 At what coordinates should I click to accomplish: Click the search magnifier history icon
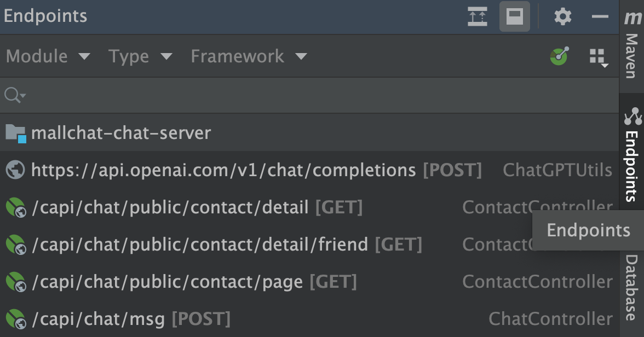point(14,96)
